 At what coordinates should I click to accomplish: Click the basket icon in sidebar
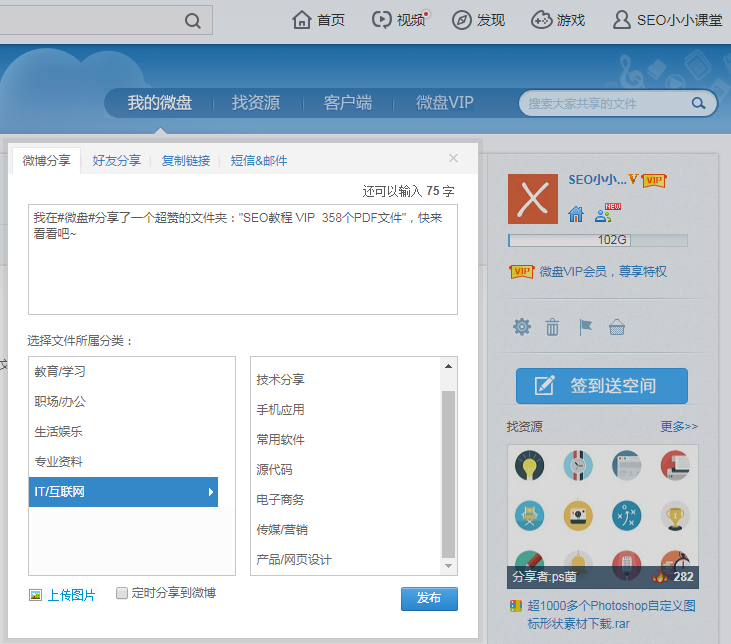tap(617, 327)
